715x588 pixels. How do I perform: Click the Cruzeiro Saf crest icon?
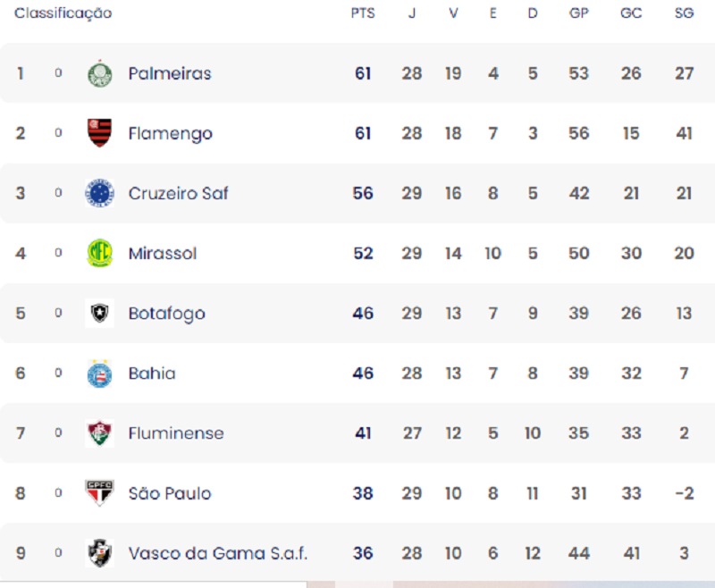[99, 193]
